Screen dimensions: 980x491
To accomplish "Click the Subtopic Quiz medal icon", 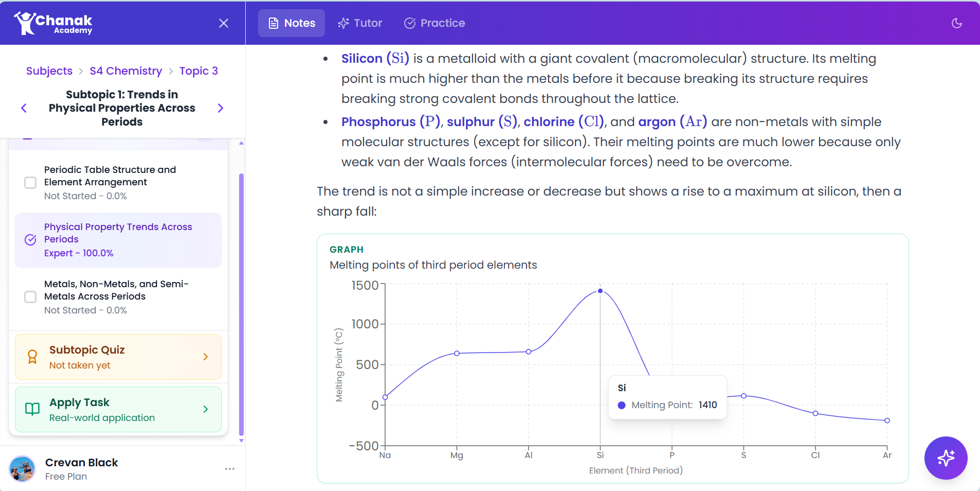I will pos(32,357).
